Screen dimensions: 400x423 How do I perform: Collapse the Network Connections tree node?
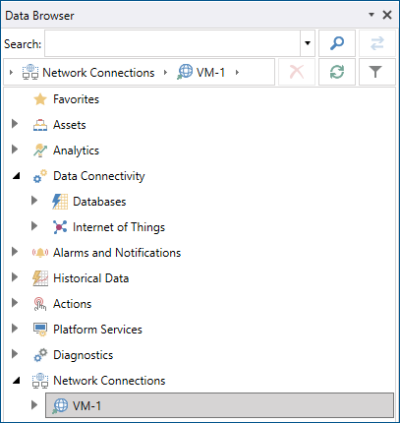tap(16, 380)
